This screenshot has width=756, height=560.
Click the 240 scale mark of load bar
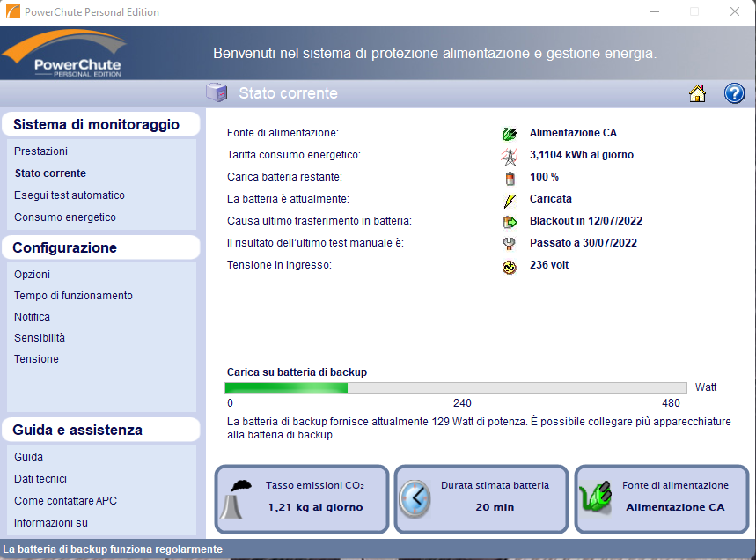click(462, 403)
